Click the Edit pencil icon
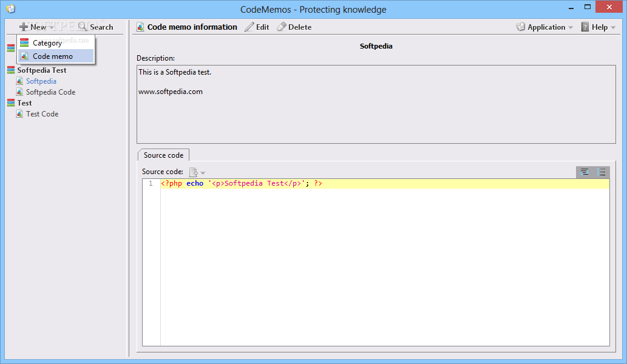This screenshot has width=627, height=364. [249, 27]
